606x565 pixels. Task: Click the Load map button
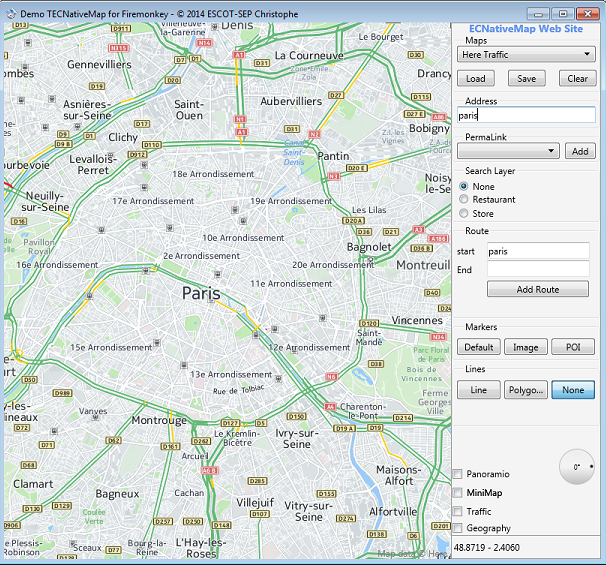coord(476,79)
